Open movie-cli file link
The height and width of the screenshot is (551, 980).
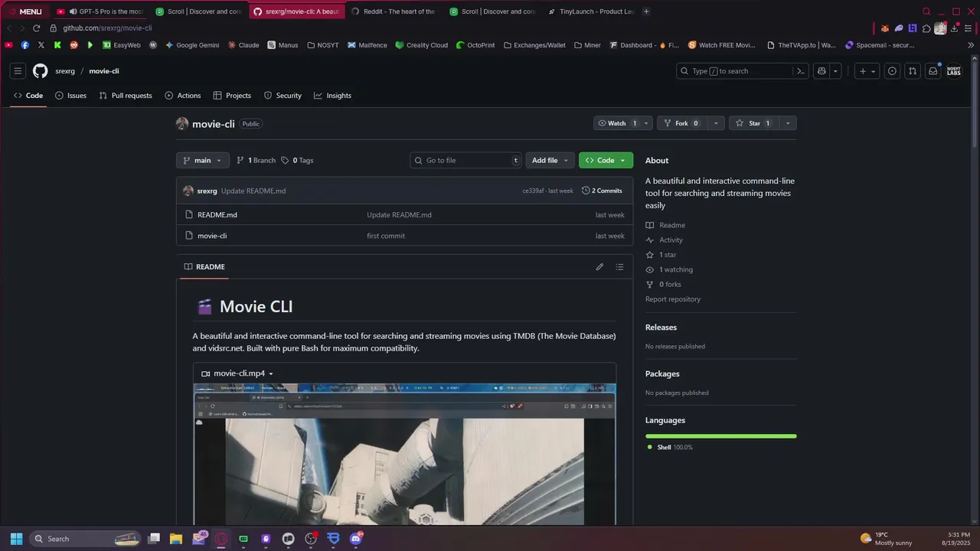pyautogui.click(x=212, y=236)
